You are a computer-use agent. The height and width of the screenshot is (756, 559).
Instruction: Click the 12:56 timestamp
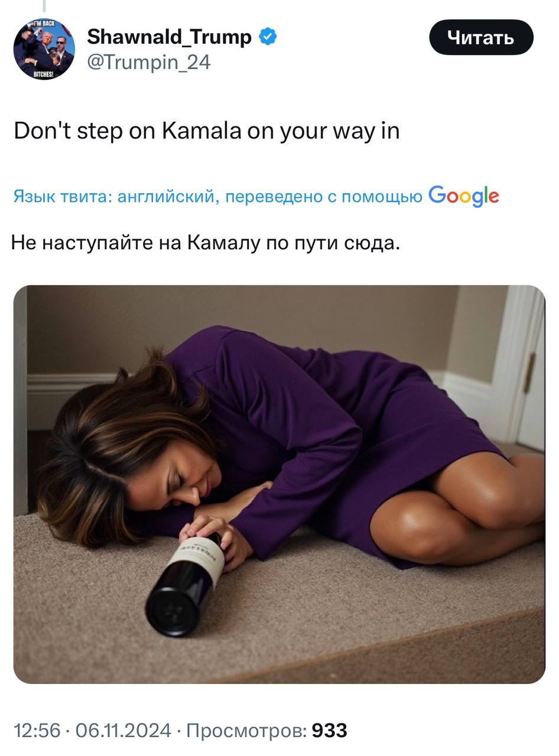37,731
